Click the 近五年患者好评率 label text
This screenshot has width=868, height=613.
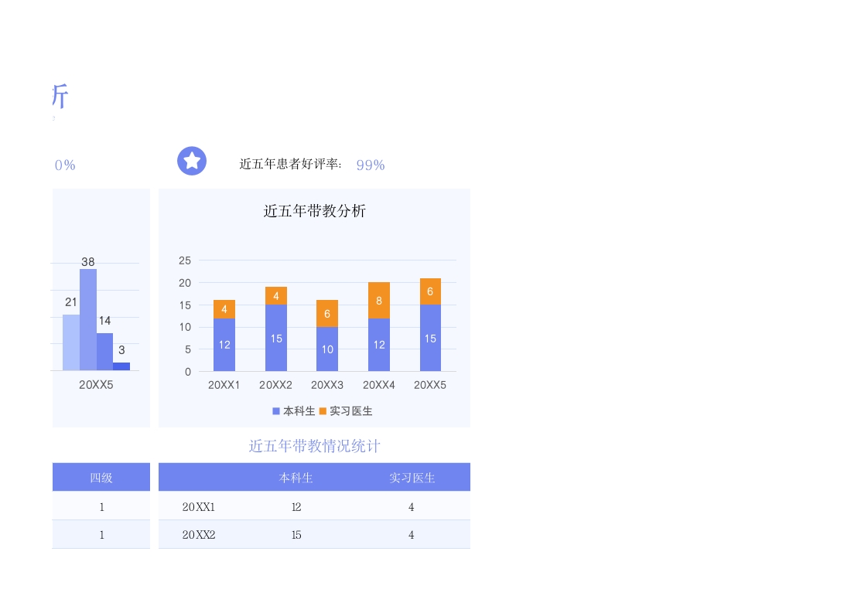coord(290,165)
